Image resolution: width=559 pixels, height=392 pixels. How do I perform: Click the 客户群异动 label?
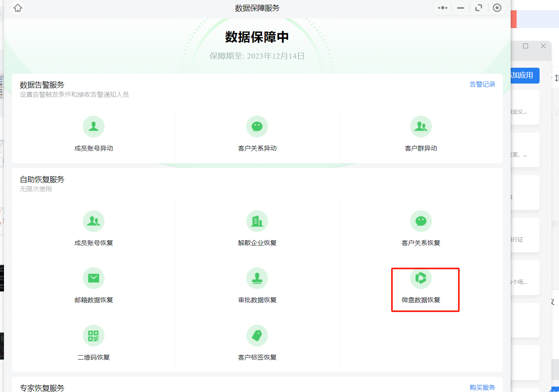(x=421, y=148)
